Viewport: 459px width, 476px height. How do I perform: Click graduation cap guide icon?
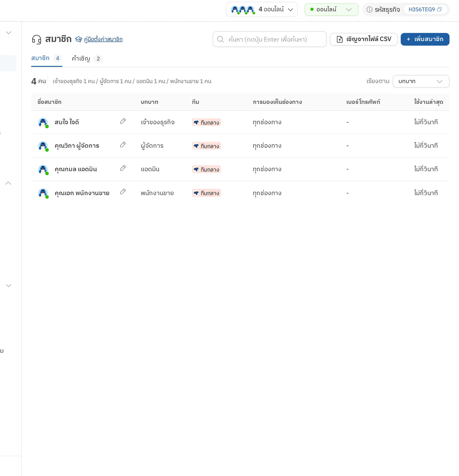coord(78,40)
